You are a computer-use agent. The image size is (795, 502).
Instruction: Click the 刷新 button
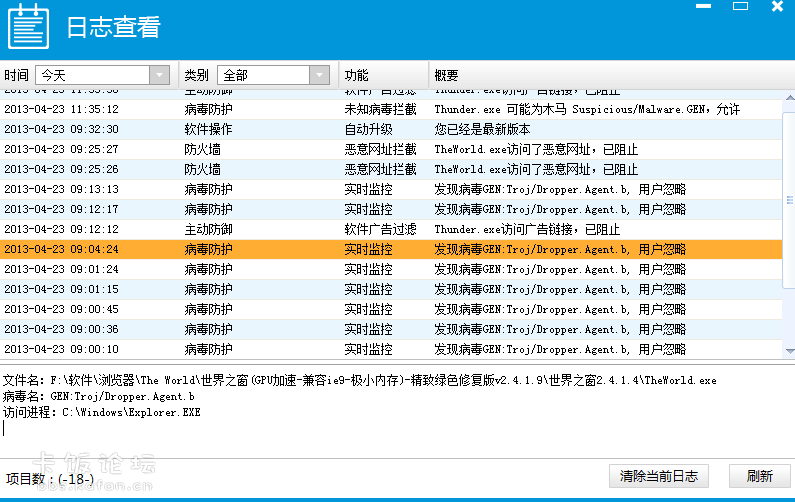pyautogui.click(x=760, y=476)
